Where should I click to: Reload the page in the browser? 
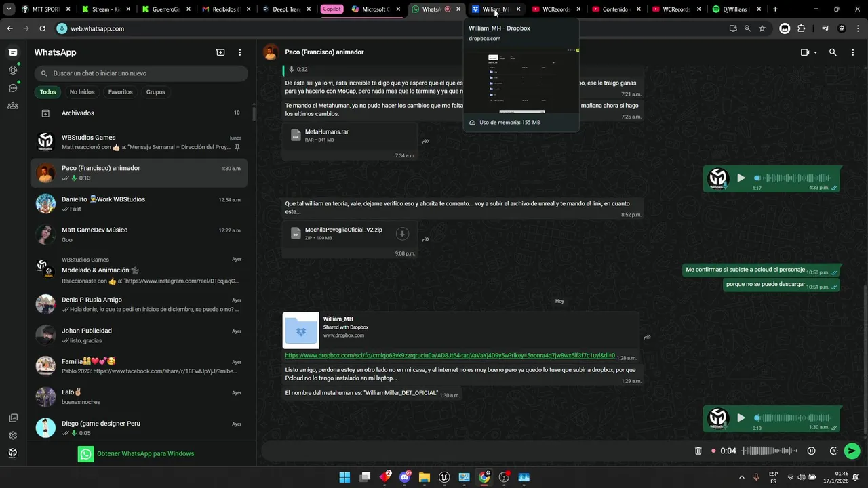[42, 28]
